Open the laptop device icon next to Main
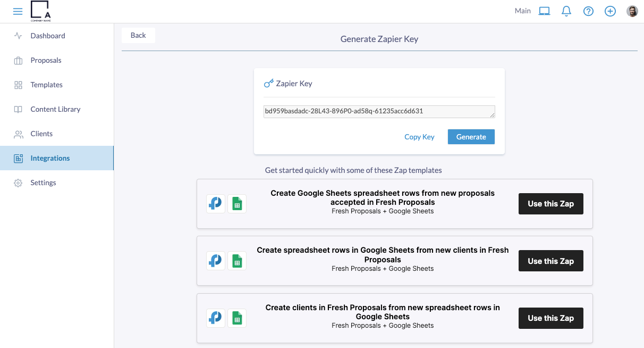The width and height of the screenshot is (644, 348). [x=544, y=11]
